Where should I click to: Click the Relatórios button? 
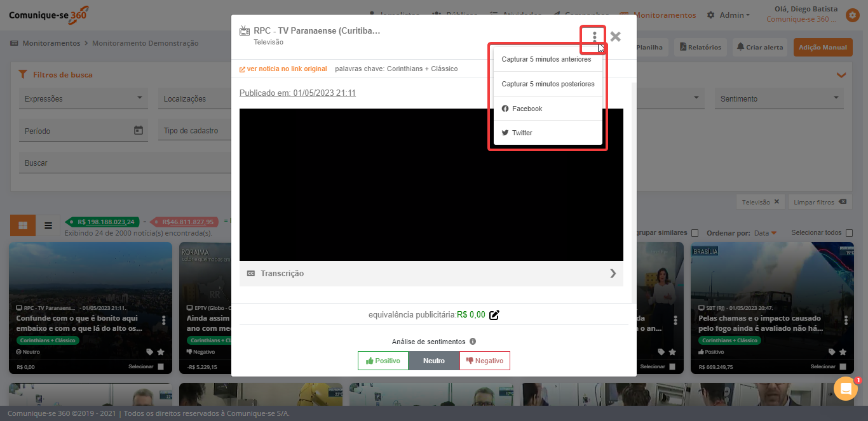click(700, 47)
